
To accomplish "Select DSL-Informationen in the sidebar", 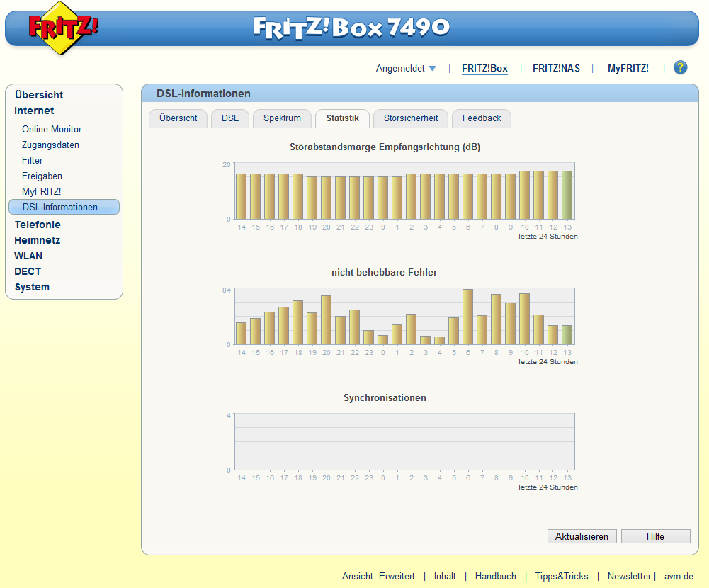I will (x=64, y=207).
